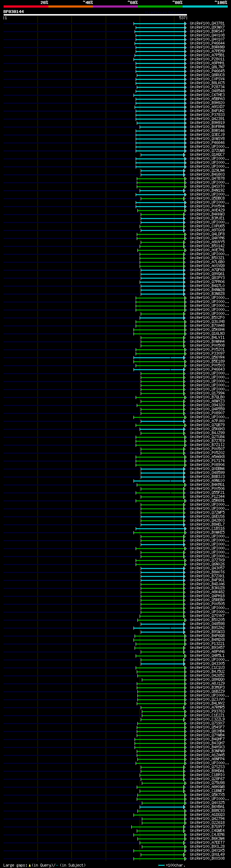
Task: Select the UniRef100_P00508 label
Action: [x=207, y=346]
